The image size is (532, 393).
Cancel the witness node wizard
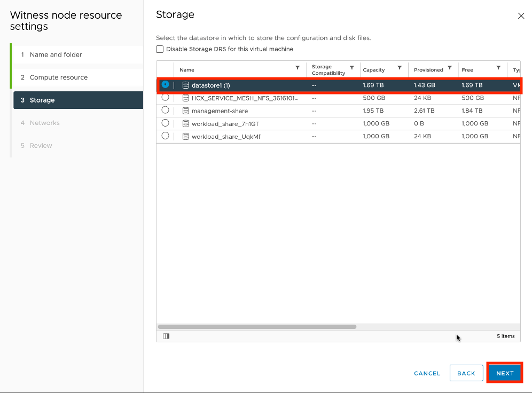click(x=427, y=373)
